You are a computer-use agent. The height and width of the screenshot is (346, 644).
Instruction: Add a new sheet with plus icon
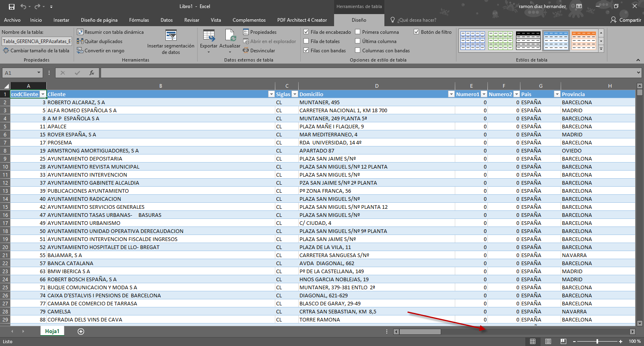click(x=81, y=332)
